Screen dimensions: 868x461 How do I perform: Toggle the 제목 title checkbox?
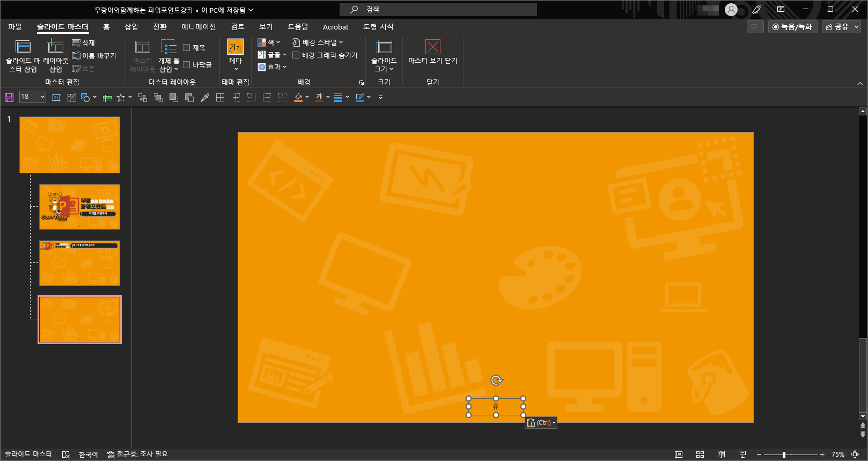(187, 48)
